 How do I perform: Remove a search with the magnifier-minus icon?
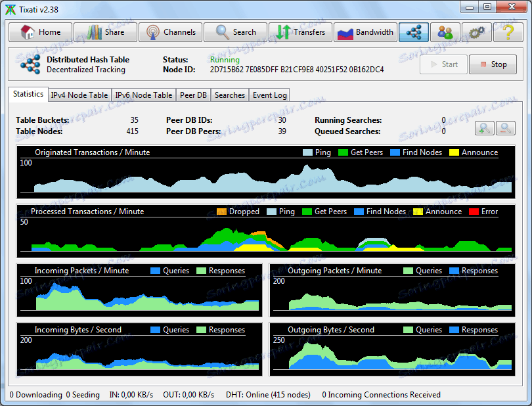click(x=506, y=128)
